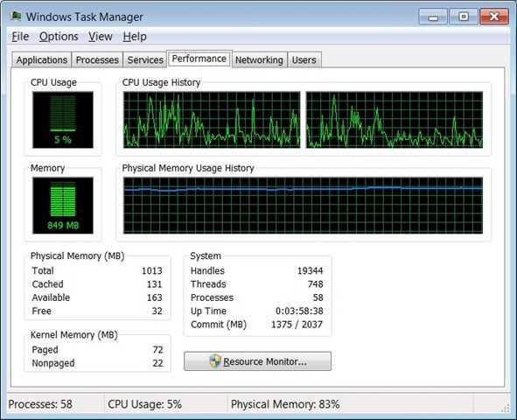The height and width of the screenshot is (420, 517).
Task: Click 'CPU Usage: 5%' in the status bar
Action: click(x=144, y=404)
